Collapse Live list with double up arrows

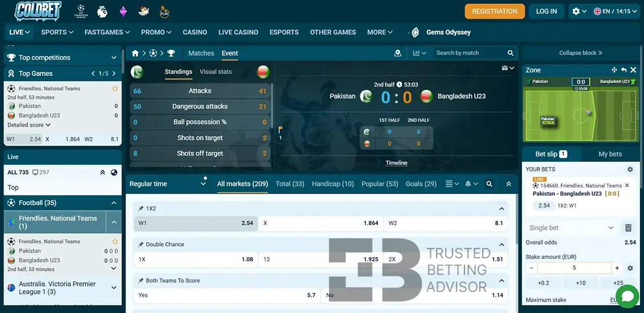[103, 173]
